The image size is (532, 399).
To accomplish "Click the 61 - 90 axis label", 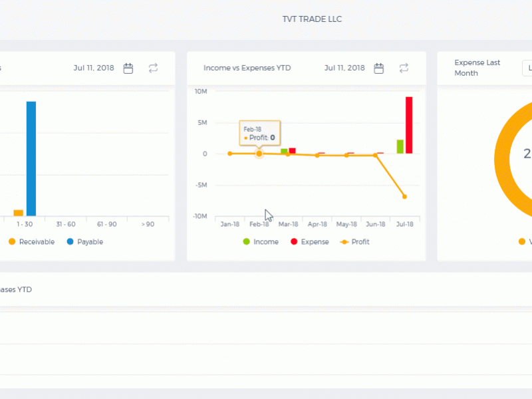I will click(107, 224).
